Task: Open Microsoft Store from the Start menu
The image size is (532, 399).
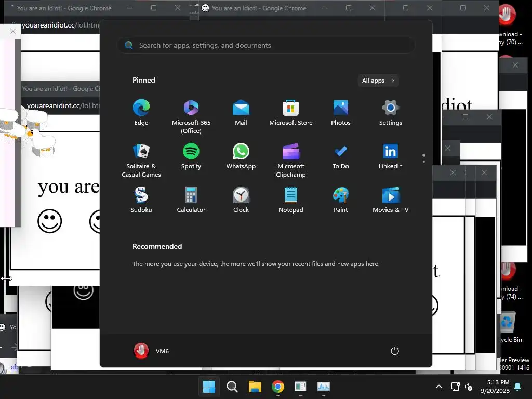Action: click(291, 113)
